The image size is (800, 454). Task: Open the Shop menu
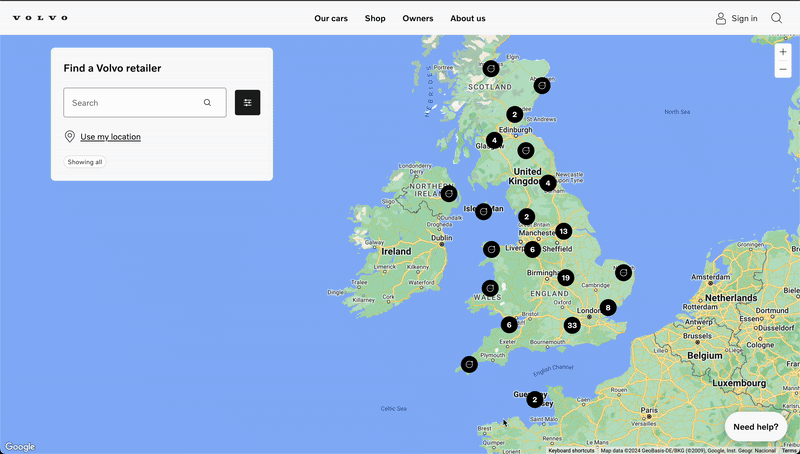[x=375, y=18]
